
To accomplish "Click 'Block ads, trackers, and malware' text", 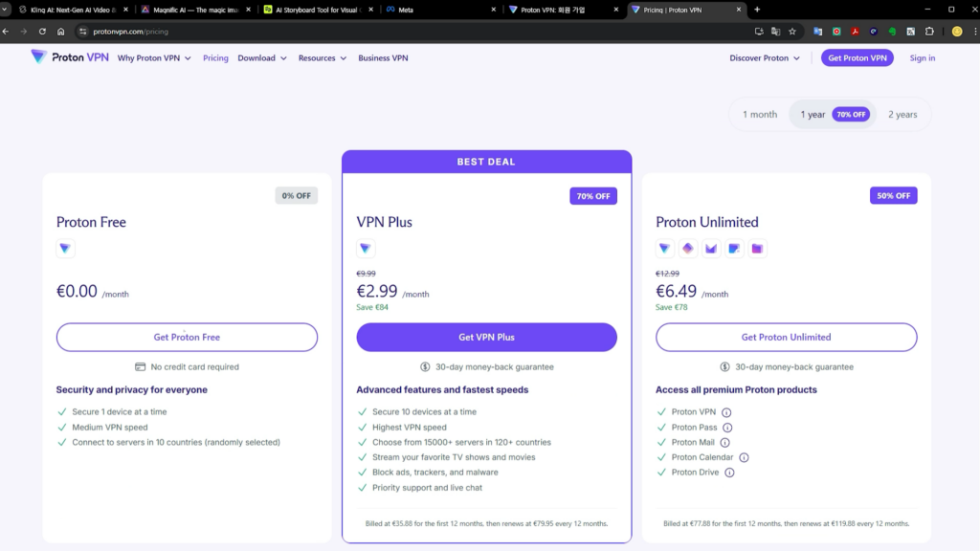I will click(435, 473).
